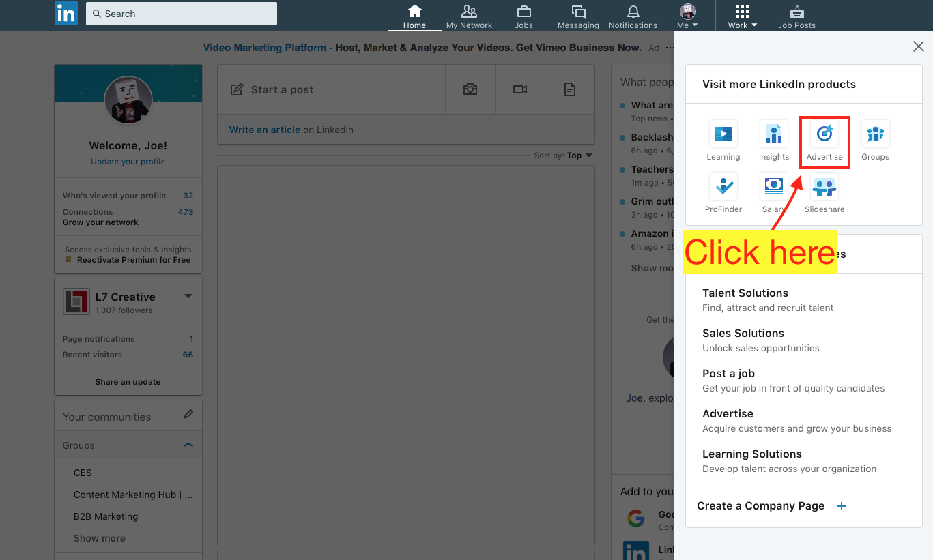Attach a document with document icon
Screen dimensions: 933x560
tap(570, 89)
